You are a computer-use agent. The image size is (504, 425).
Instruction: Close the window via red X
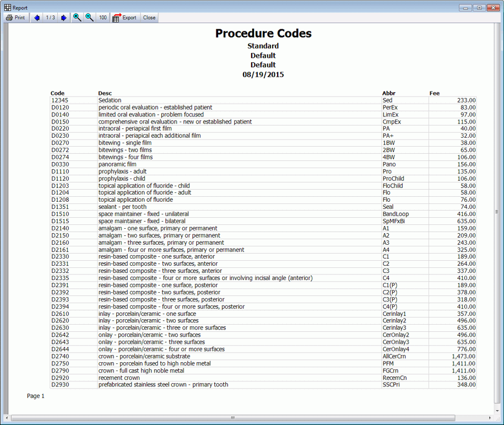494,8
